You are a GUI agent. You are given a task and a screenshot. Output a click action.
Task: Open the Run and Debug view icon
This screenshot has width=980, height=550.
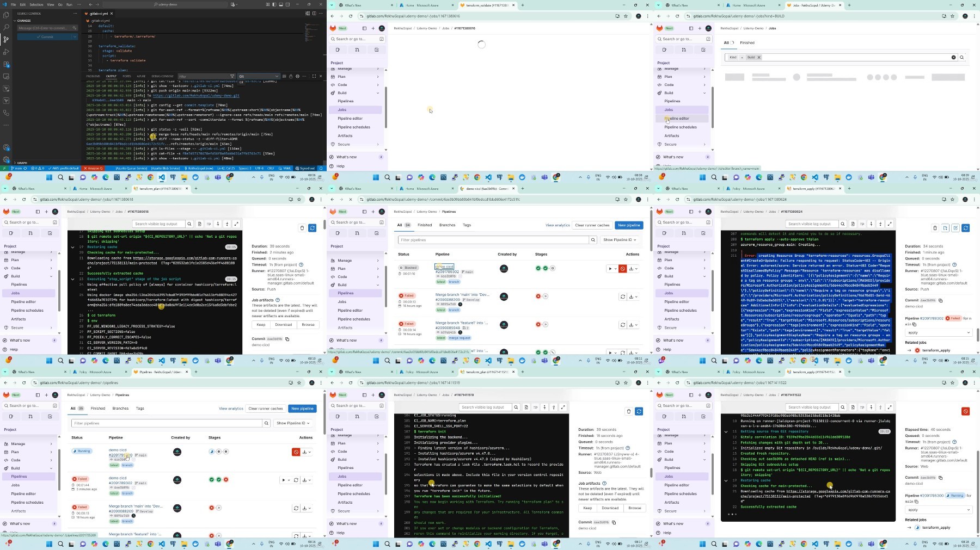pyautogui.click(x=6, y=52)
